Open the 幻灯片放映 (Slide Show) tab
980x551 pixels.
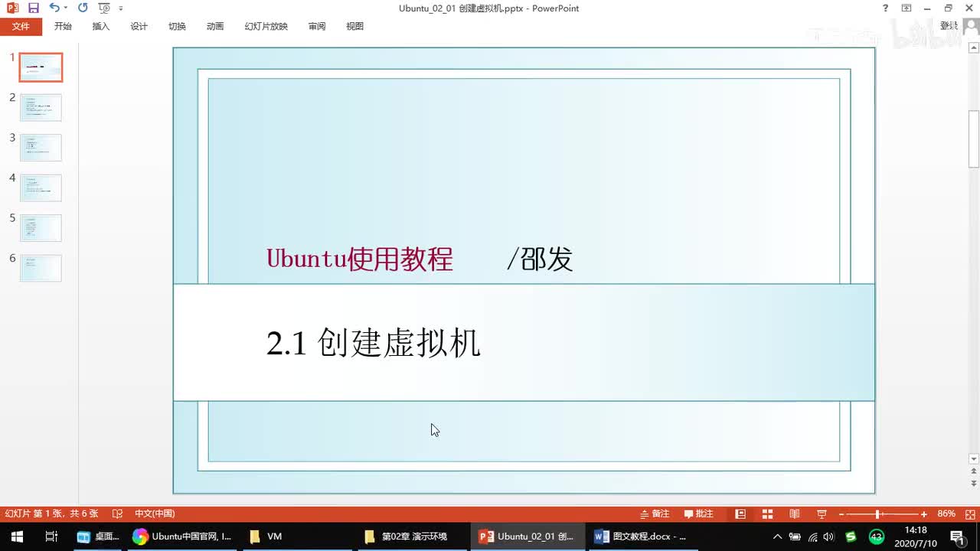pos(266,26)
